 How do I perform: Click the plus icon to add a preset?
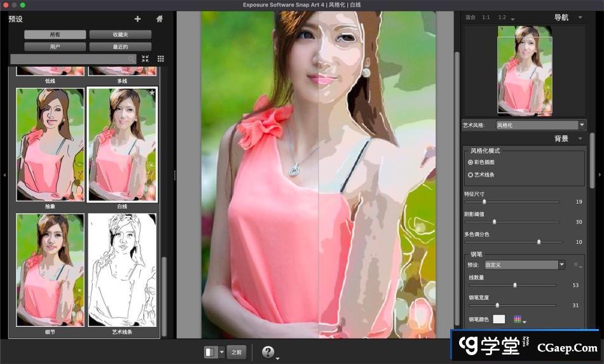tap(137, 19)
